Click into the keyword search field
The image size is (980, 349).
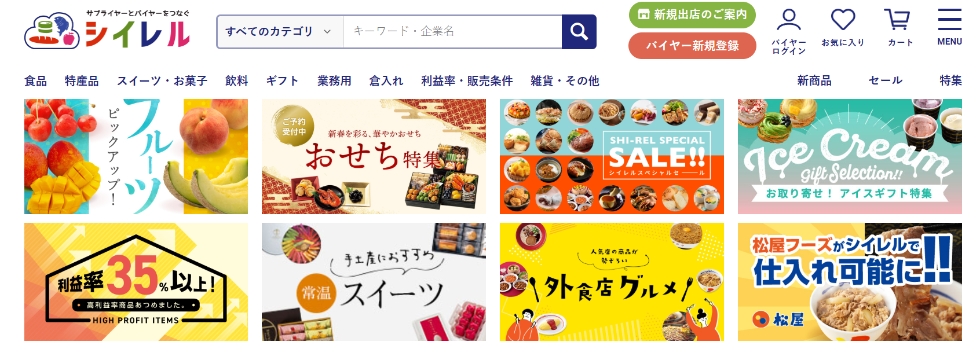[452, 32]
